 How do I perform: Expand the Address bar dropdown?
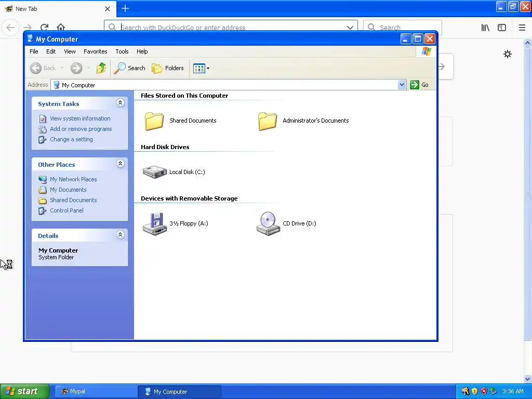402,85
